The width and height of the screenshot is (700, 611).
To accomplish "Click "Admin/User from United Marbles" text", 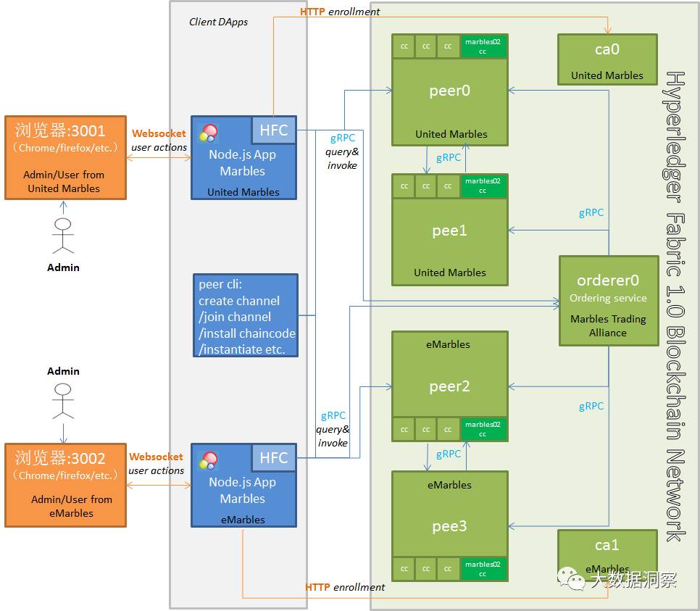I will [x=64, y=181].
